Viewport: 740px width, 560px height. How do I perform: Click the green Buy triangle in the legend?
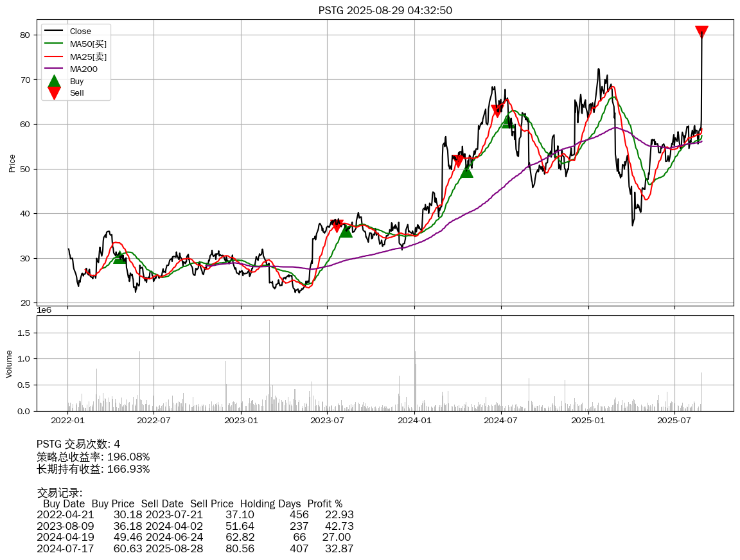pos(54,82)
